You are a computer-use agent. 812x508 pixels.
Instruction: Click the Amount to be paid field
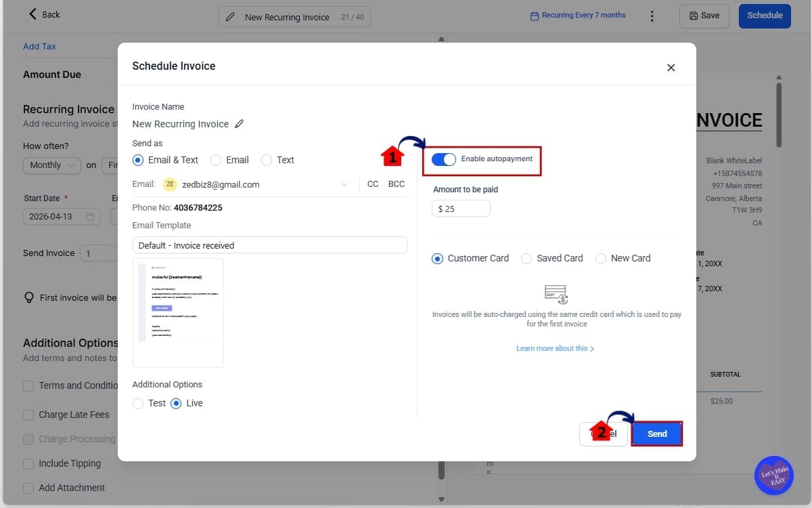[x=461, y=209]
